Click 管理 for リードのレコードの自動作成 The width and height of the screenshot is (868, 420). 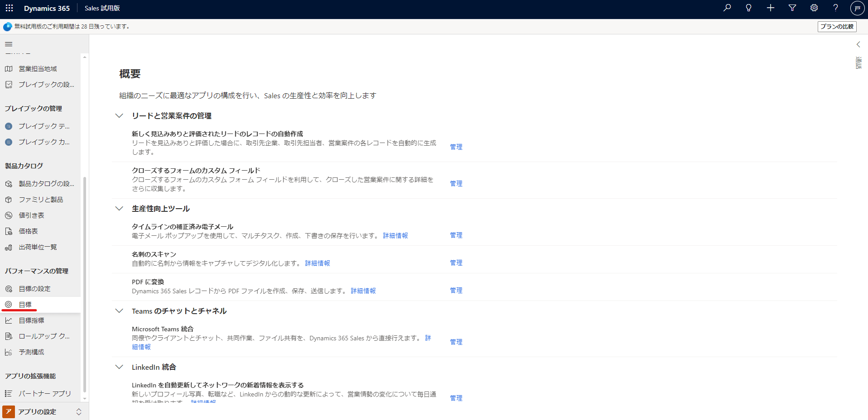point(456,147)
